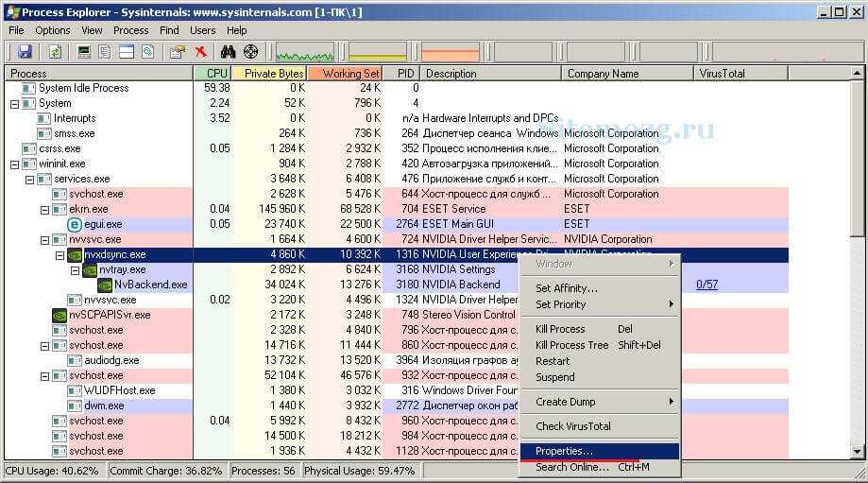The image size is (868, 483).
Task: Click the egui.exe ESET process icon
Action: point(75,224)
